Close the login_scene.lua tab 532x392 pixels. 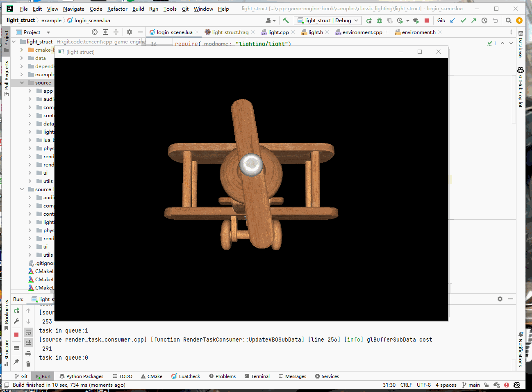coord(197,32)
